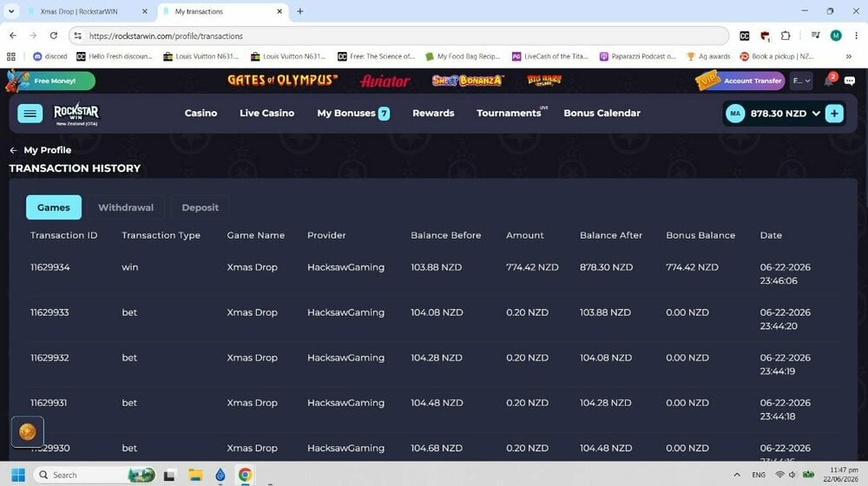Viewport: 868px width, 486px height.
Task: Click the browser reload button
Action: pos(54,36)
